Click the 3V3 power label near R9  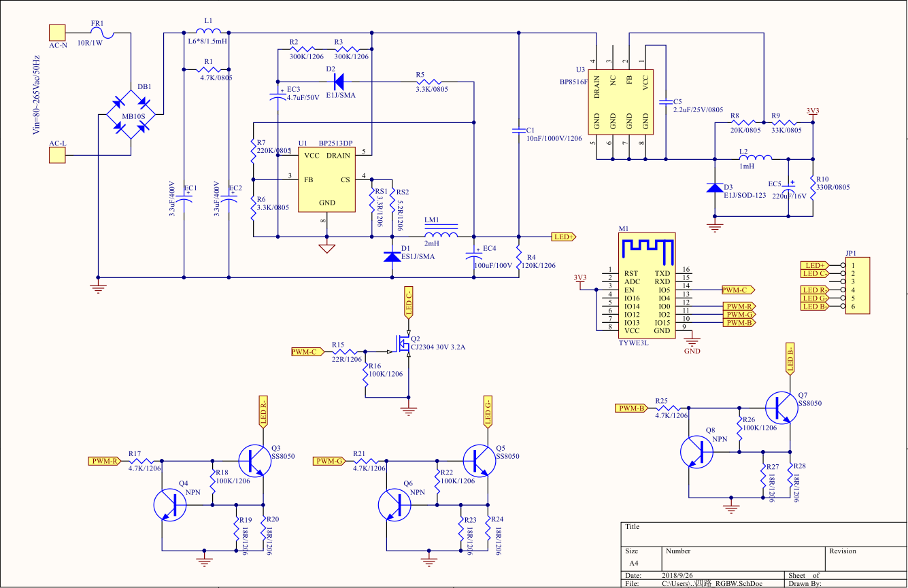[813, 111]
